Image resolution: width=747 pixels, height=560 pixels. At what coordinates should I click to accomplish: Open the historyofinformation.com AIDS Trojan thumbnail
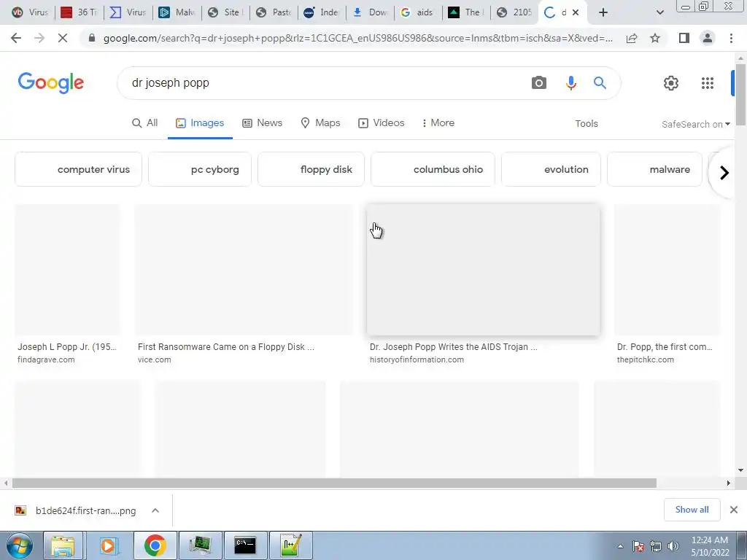483,270
